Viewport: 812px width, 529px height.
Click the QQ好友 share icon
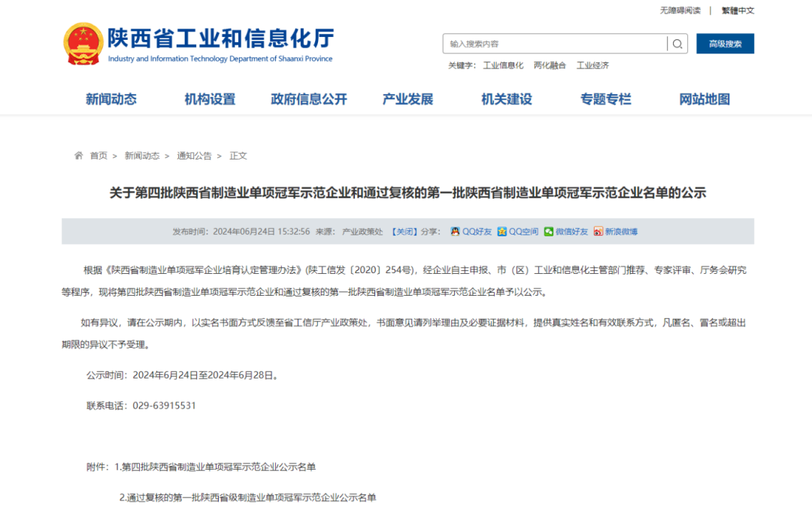pos(455,232)
